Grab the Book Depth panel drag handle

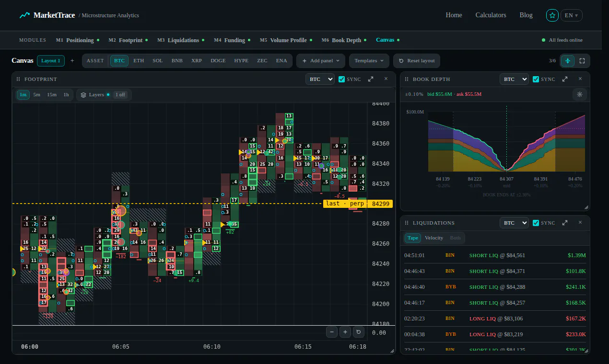pos(407,79)
